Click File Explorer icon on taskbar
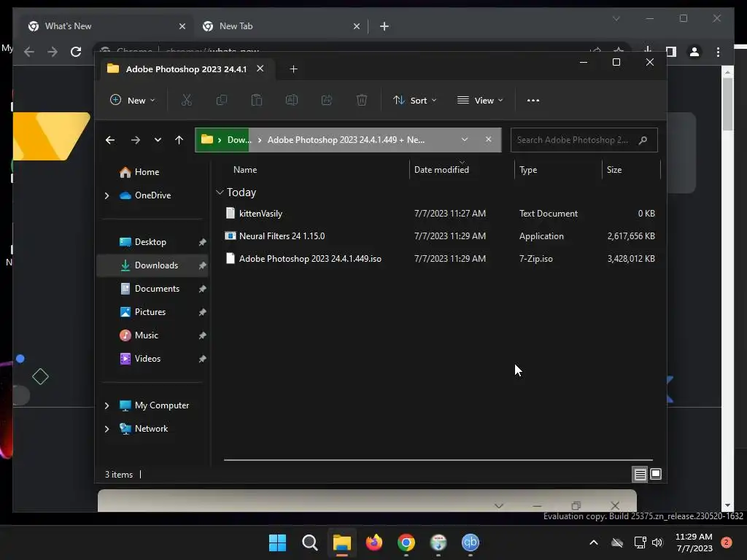 pos(341,542)
